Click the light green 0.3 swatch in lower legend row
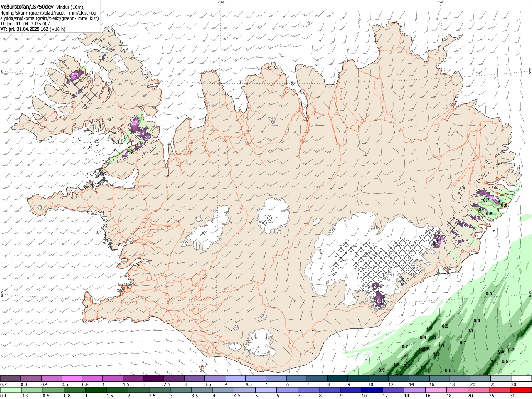 coord(32,390)
